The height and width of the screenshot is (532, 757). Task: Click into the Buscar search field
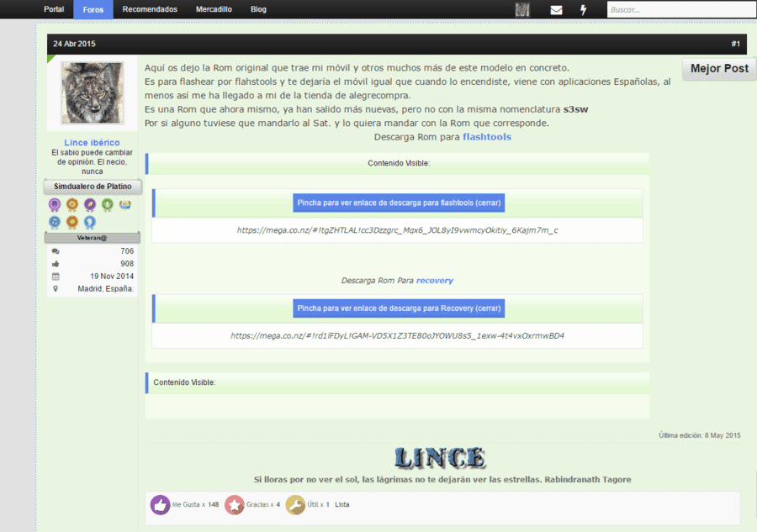(681, 9)
